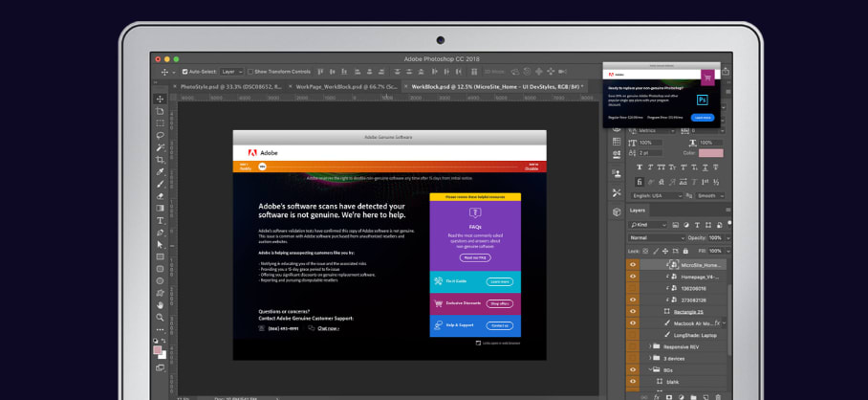Viewport: 868px width, 400px height.
Task: Select the Eyedropper tool
Action: pos(160,171)
